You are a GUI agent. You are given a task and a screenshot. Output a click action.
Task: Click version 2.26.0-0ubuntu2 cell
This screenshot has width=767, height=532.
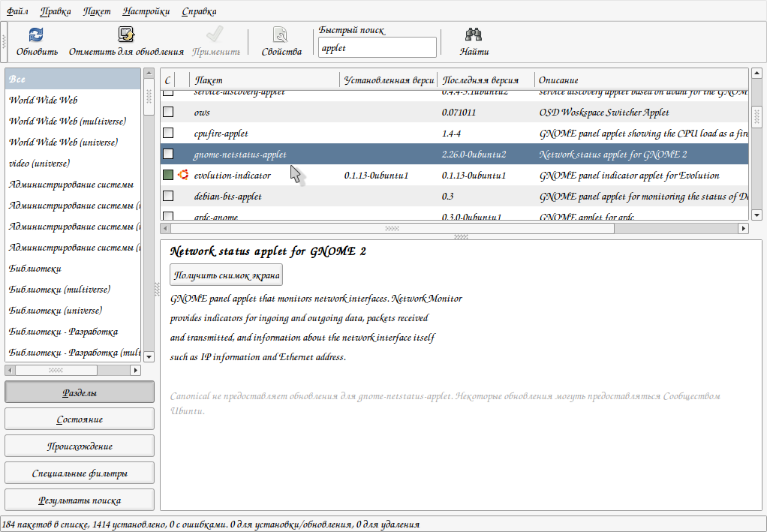pos(474,155)
